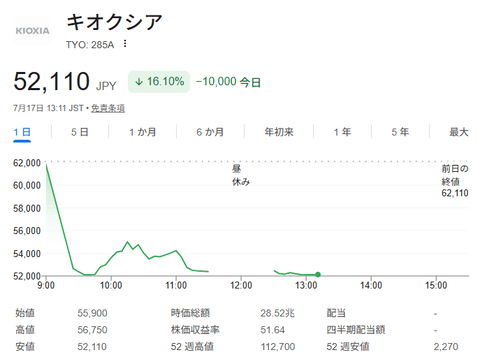Screen dimensions: 480x364
Task: Switch to the 1か月 tab
Action: tap(143, 132)
